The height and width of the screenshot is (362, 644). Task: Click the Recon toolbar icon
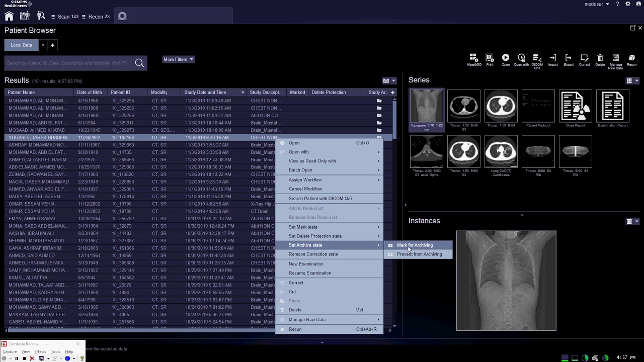632,60
